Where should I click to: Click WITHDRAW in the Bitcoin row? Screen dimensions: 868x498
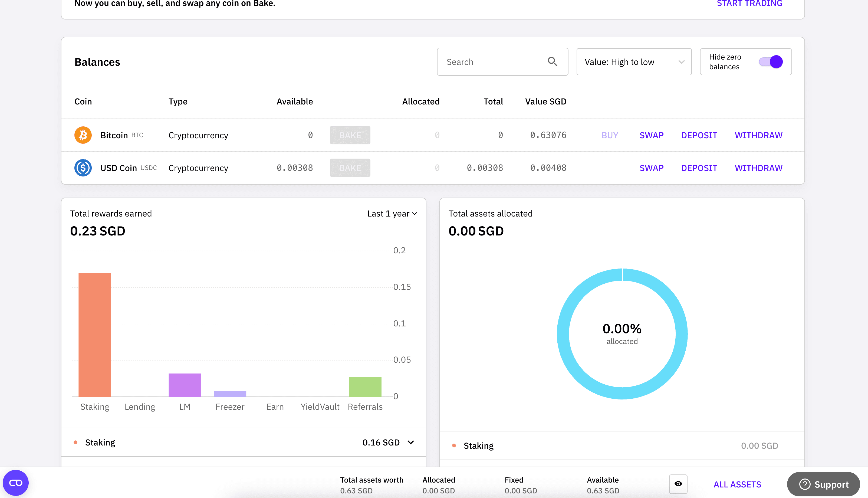759,135
